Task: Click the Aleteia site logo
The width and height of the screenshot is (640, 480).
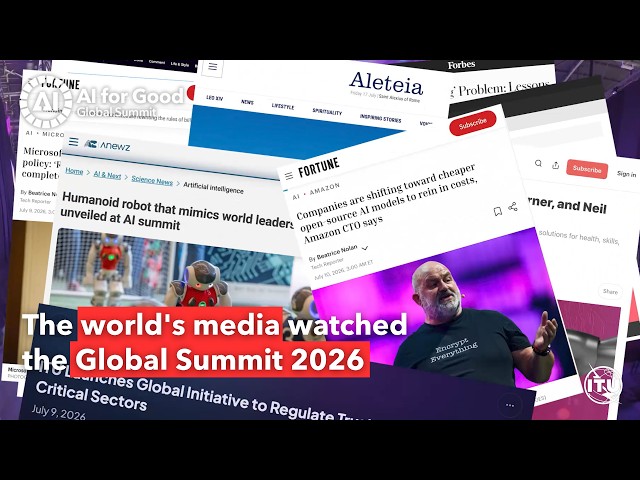Action: click(x=386, y=83)
